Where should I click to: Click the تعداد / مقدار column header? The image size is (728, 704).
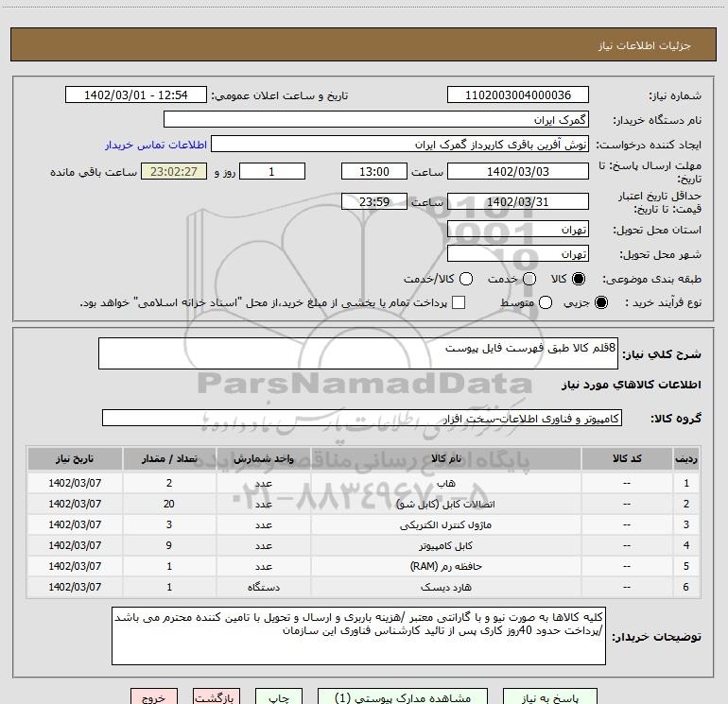(x=169, y=459)
